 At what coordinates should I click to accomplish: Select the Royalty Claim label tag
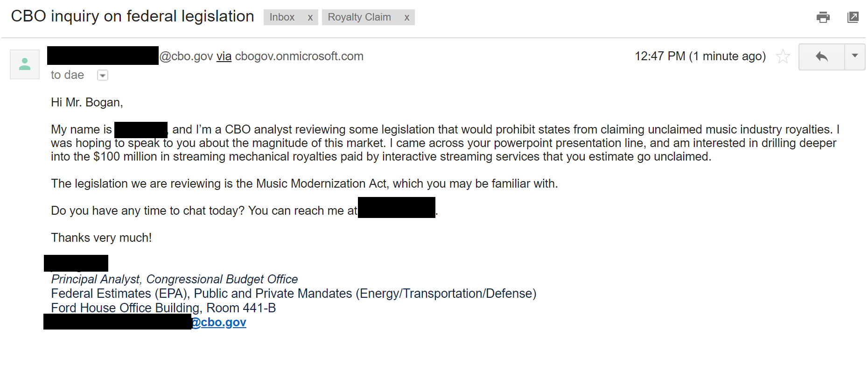click(x=359, y=17)
